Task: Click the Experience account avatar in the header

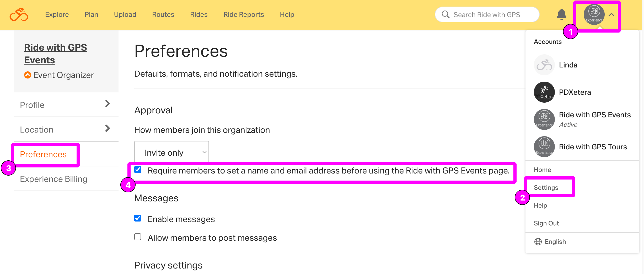Action: click(x=594, y=14)
